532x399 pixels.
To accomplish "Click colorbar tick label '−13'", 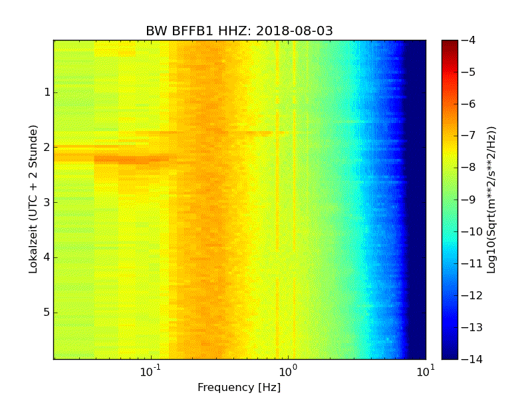I will [472, 327].
